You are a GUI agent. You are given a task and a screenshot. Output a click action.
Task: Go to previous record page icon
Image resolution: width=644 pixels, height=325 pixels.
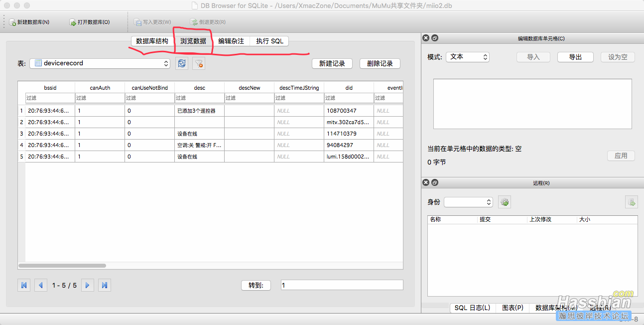(41, 285)
